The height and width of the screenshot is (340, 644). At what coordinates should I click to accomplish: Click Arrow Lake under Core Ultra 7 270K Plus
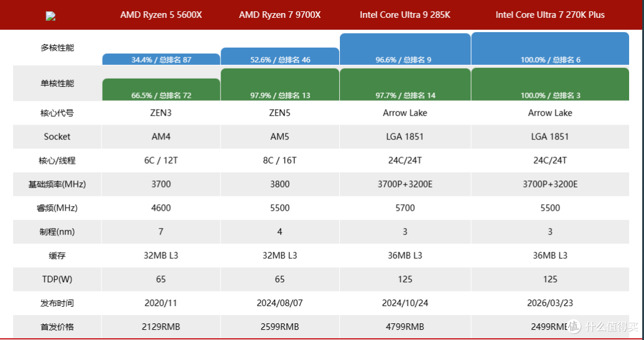pos(550,113)
